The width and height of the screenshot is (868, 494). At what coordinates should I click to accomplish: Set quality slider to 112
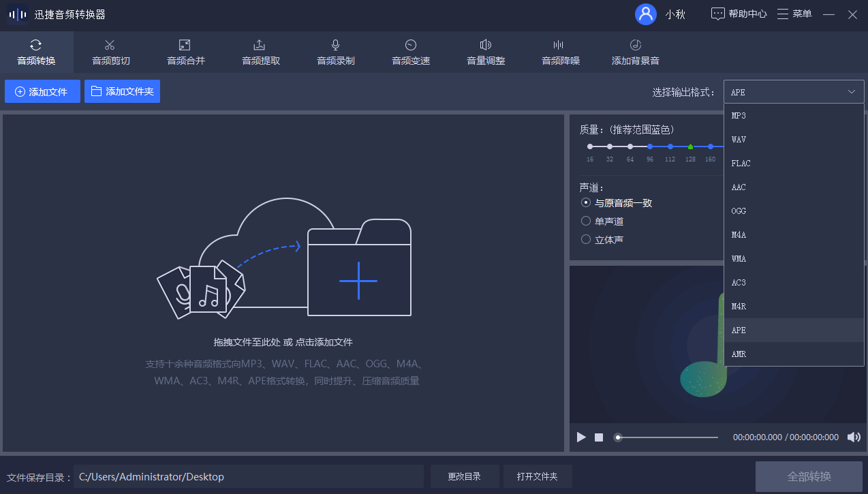(670, 146)
